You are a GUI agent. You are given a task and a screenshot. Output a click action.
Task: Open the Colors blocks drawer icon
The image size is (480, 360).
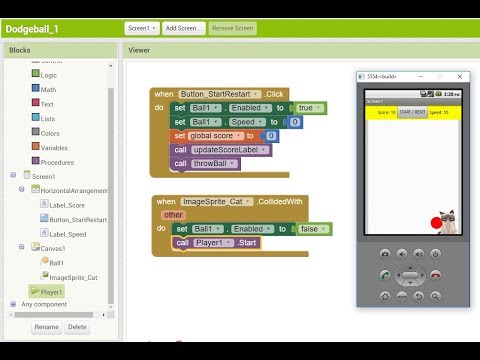pos(36,132)
